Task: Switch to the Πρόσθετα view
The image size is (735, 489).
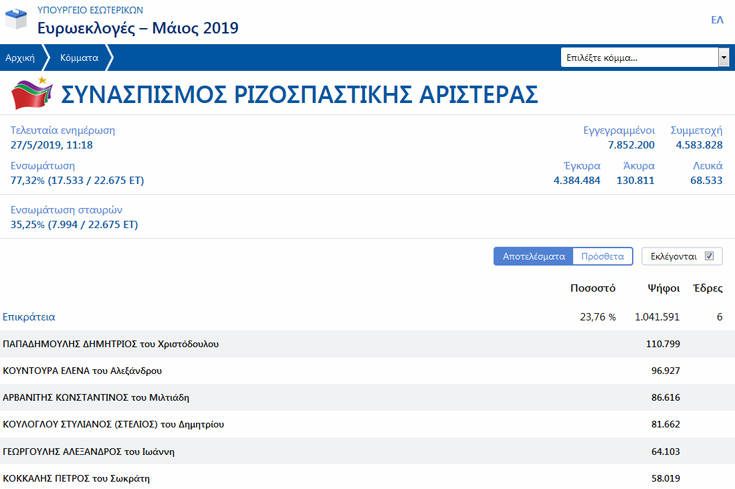Action: coord(602,256)
